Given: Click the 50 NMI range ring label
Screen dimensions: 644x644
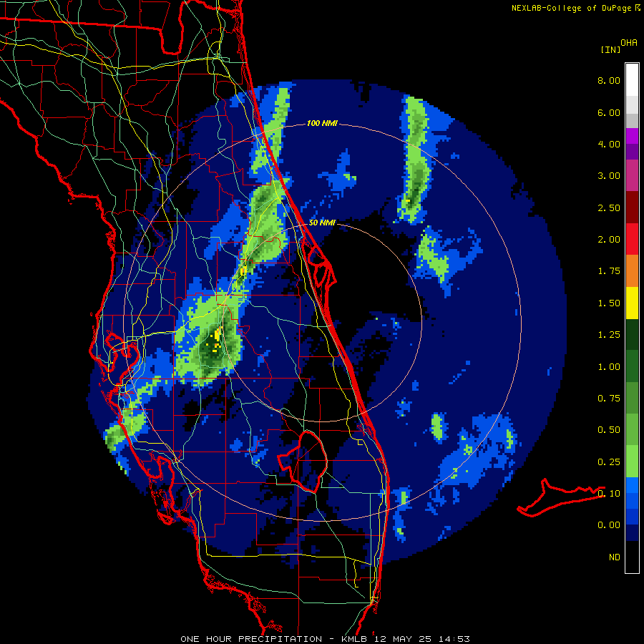Looking at the screenshot, I should coord(322,223).
